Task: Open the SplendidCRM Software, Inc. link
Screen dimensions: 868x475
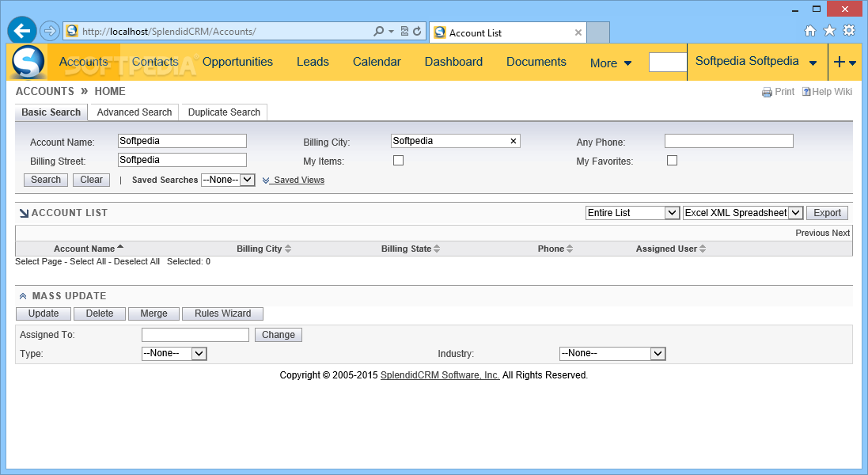Action: (439, 375)
